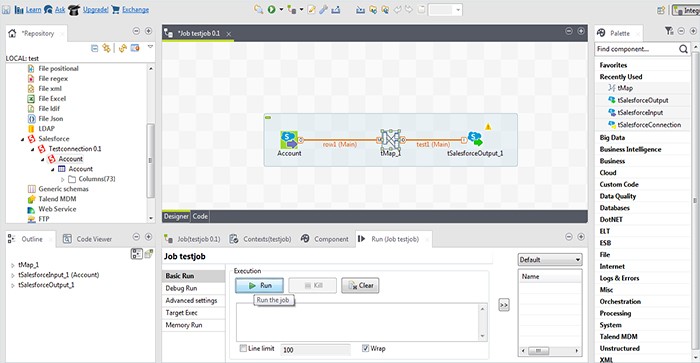Image resolution: width=700 pixels, height=363 pixels.
Task: Open the Component tab
Action: click(325, 239)
